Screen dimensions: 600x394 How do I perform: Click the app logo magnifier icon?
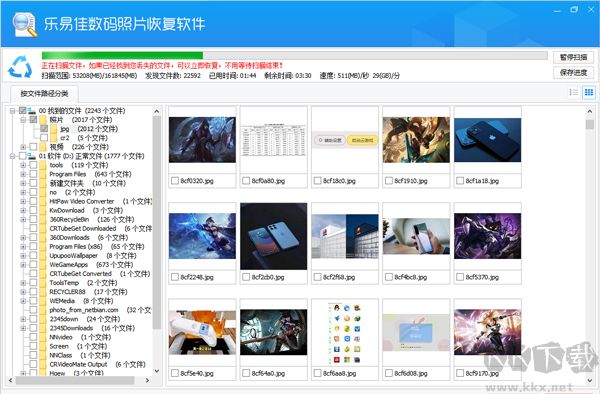[x=24, y=24]
